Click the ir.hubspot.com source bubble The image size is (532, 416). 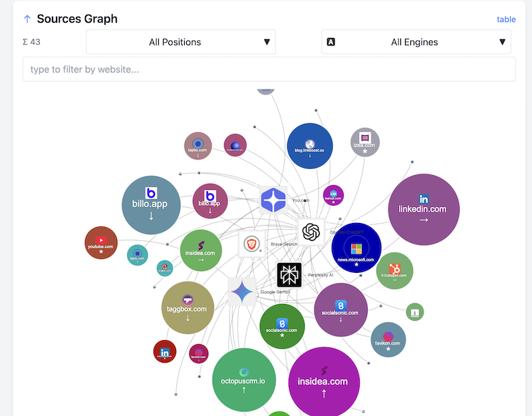click(394, 271)
